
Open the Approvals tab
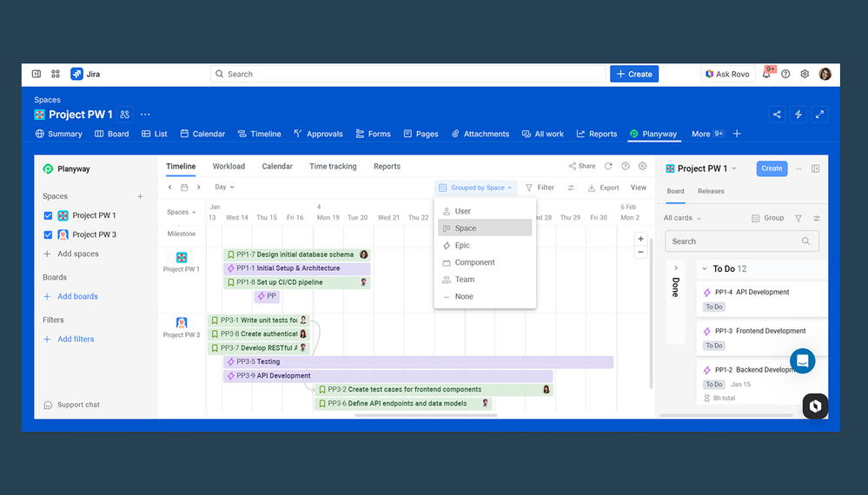(x=318, y=134)
